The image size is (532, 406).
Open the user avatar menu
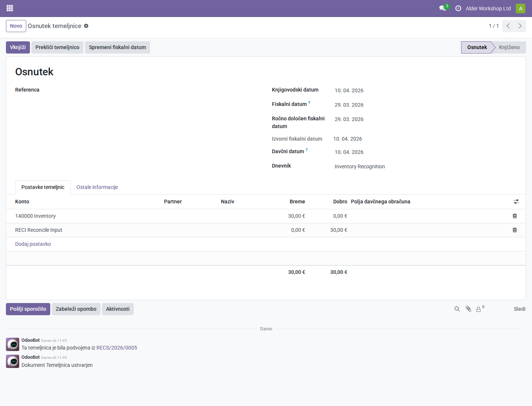pos(521,8)
